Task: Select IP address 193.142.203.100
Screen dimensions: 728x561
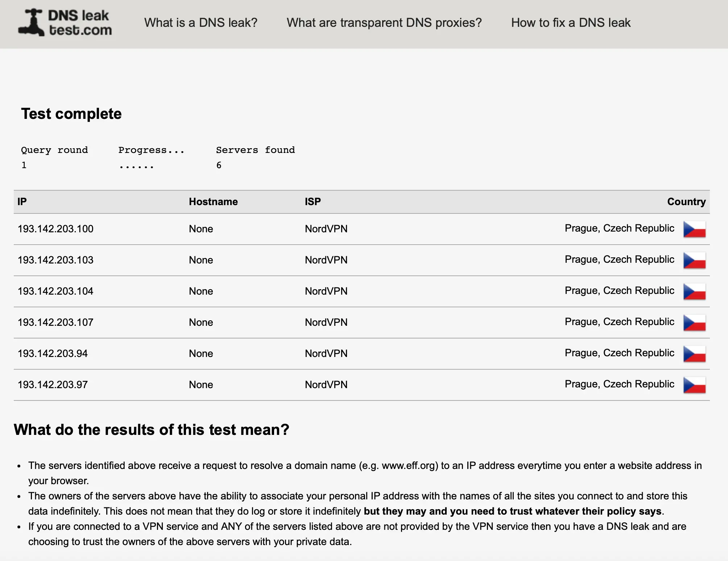Action: pyautogui.click(x=55, y=229)
